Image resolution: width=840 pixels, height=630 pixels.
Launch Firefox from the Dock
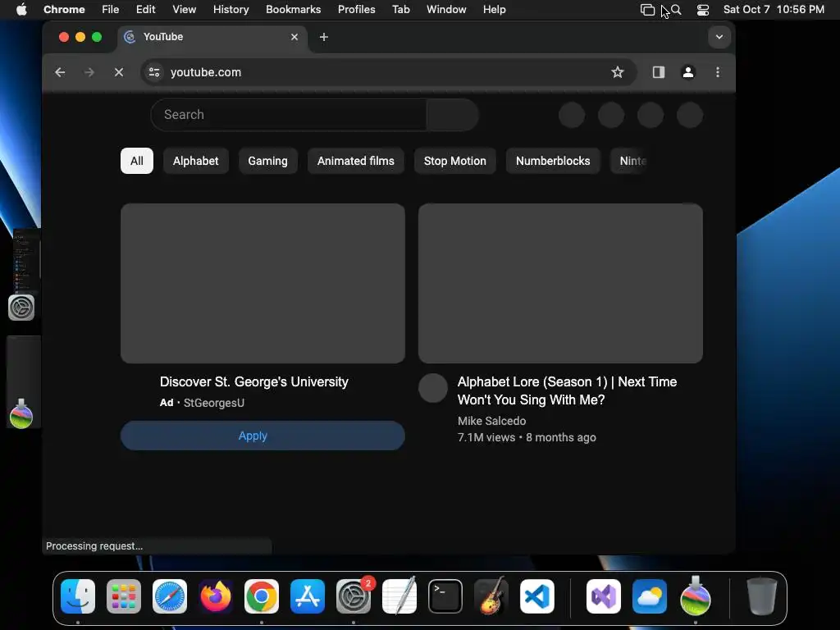216,596
